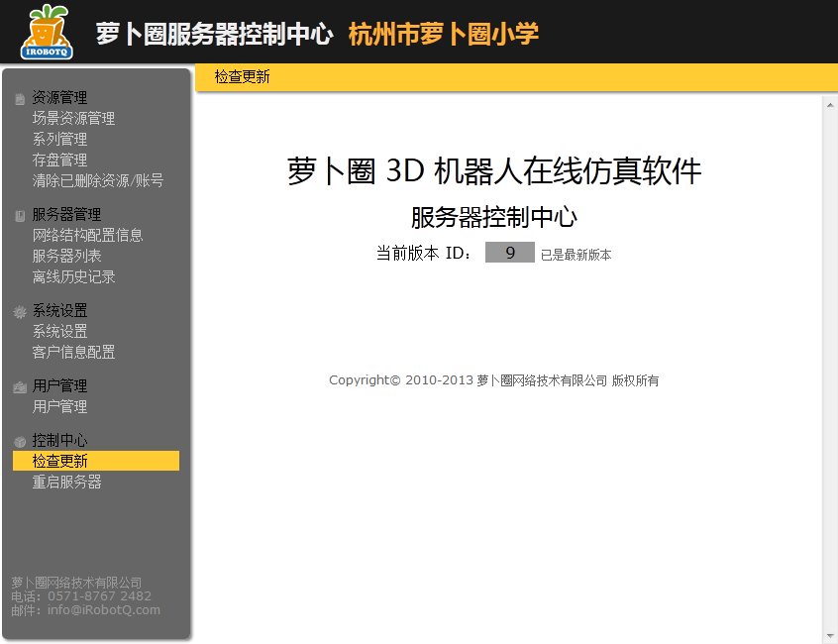Click the info@iRobotQ.com email text
This screenshot has width=838, height=644.
(x=104, y=609)
